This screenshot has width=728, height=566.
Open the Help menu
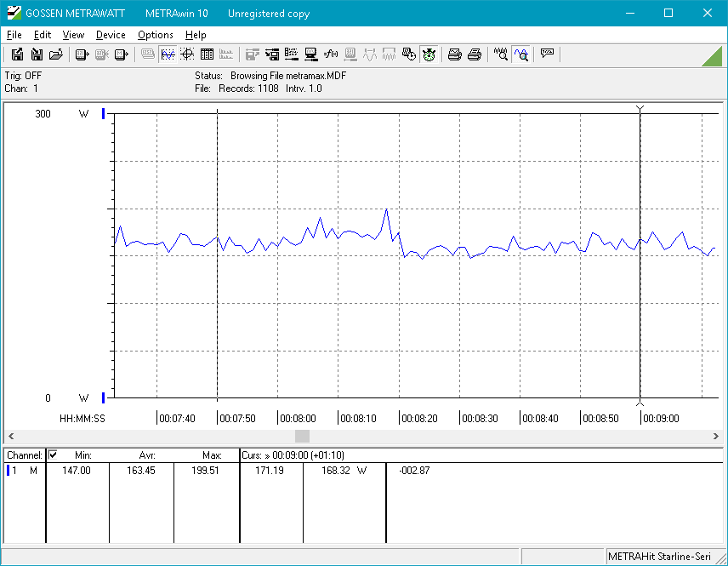point(196,35)
